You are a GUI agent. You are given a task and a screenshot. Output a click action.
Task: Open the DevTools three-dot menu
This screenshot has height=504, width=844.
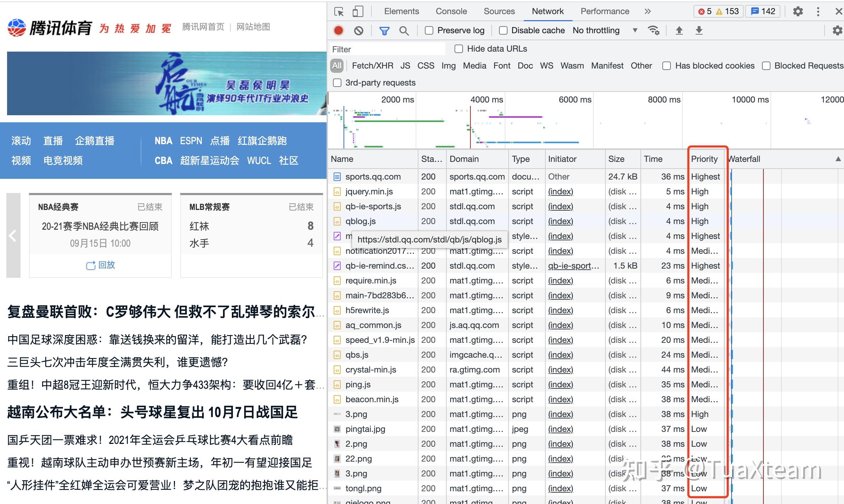coord(818,12)
